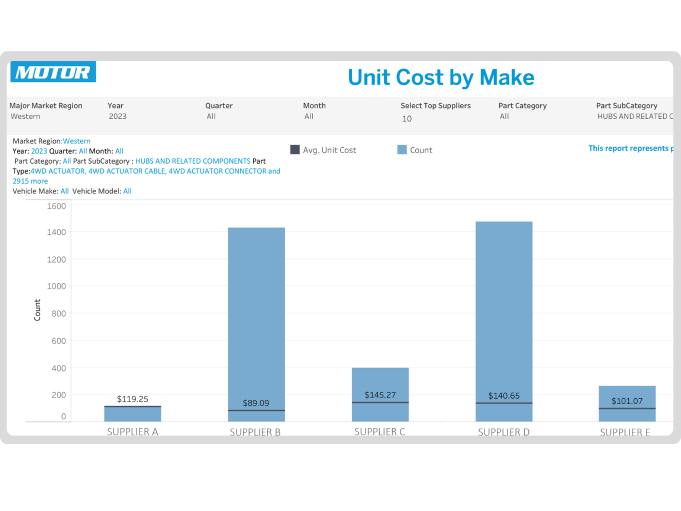Click the 'Unit Cost by Make' title
681x511 pixels.
[x=441, y=77]
